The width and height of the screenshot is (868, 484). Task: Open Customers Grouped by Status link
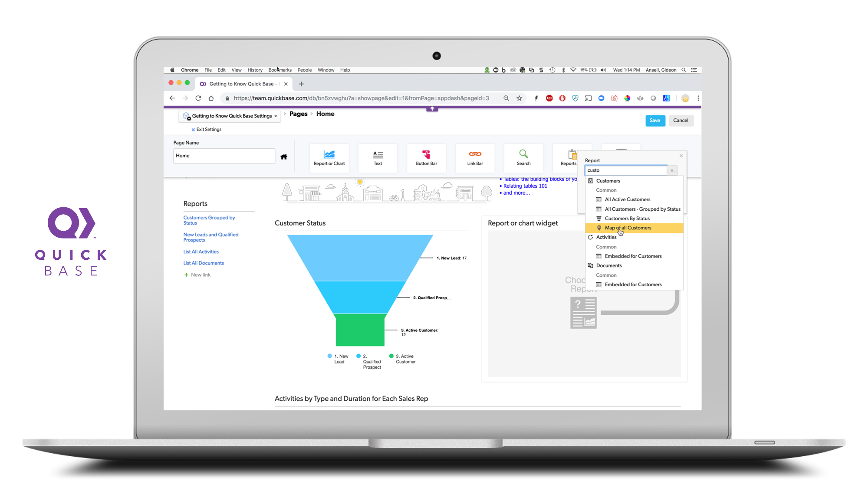[209, 220]
